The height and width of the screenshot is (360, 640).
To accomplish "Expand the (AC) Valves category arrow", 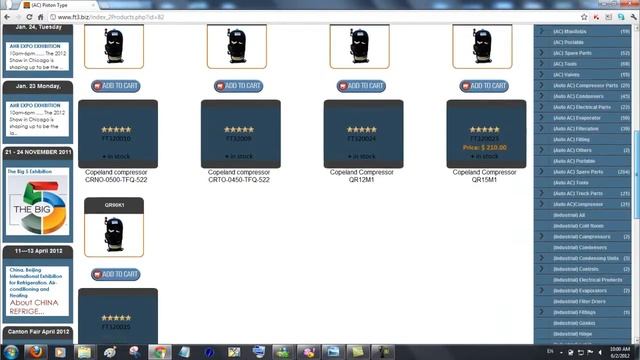I will (x=541, y=74).
